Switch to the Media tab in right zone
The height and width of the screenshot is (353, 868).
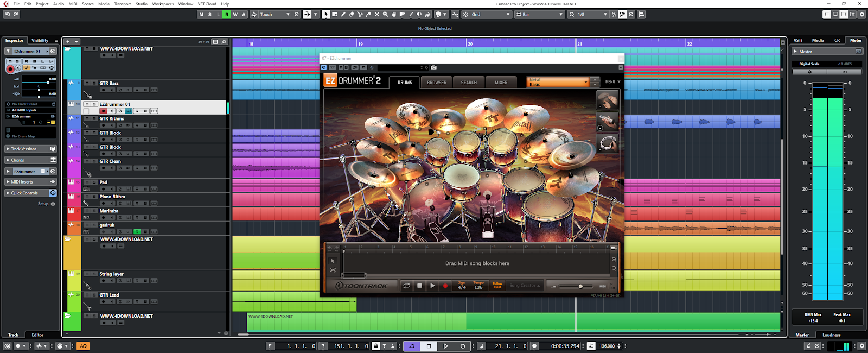click(818, 40)
